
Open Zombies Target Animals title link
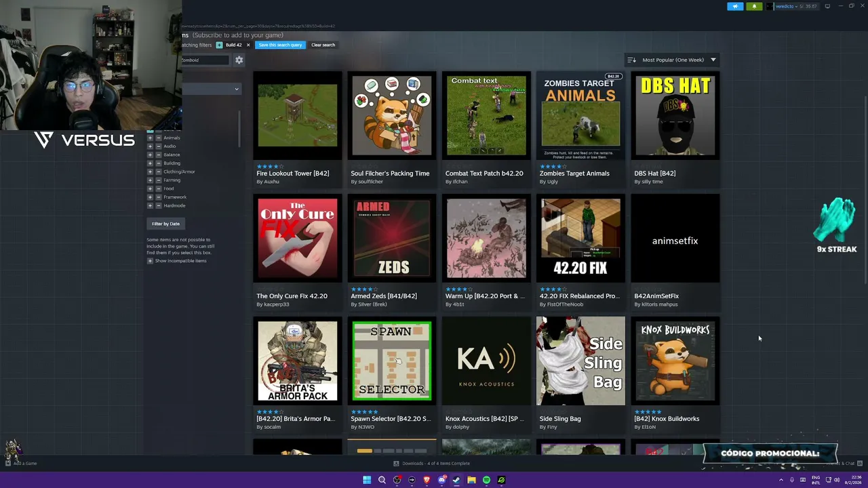coord(574,174)
